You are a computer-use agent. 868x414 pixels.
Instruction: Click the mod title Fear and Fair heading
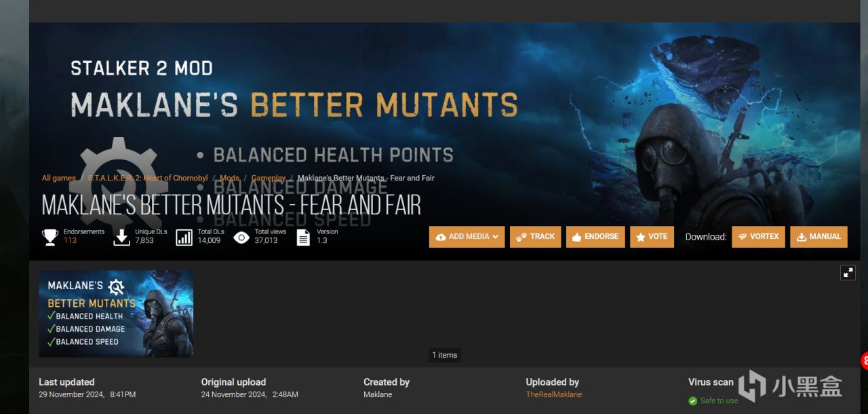coord(231,205)
